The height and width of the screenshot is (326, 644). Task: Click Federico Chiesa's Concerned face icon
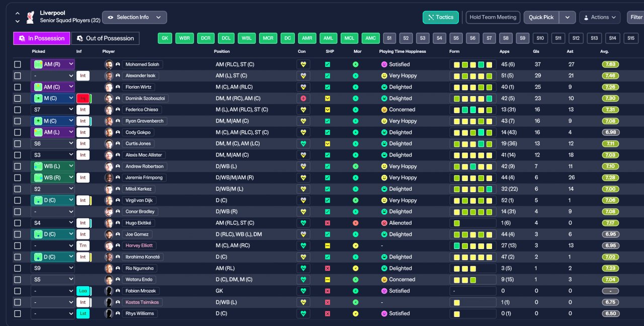[384, 110]
